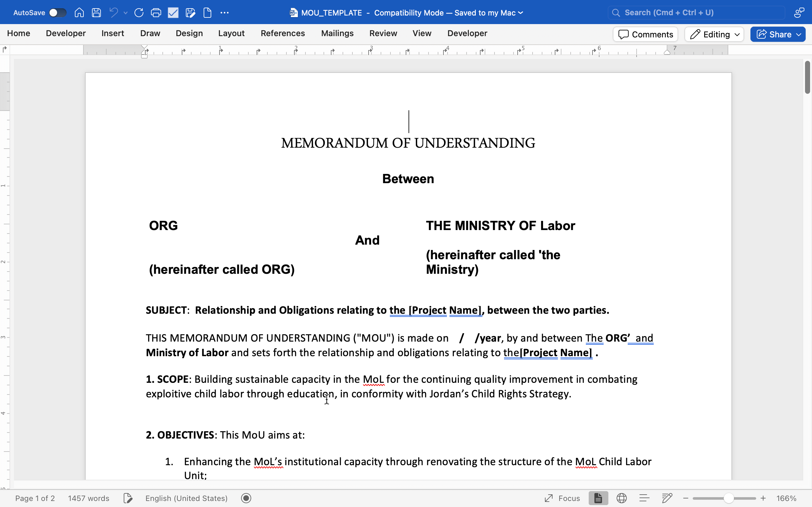Toggle macro recording button in status bar
The width and height of the screenshot is (812, 507).
point(246,498)
